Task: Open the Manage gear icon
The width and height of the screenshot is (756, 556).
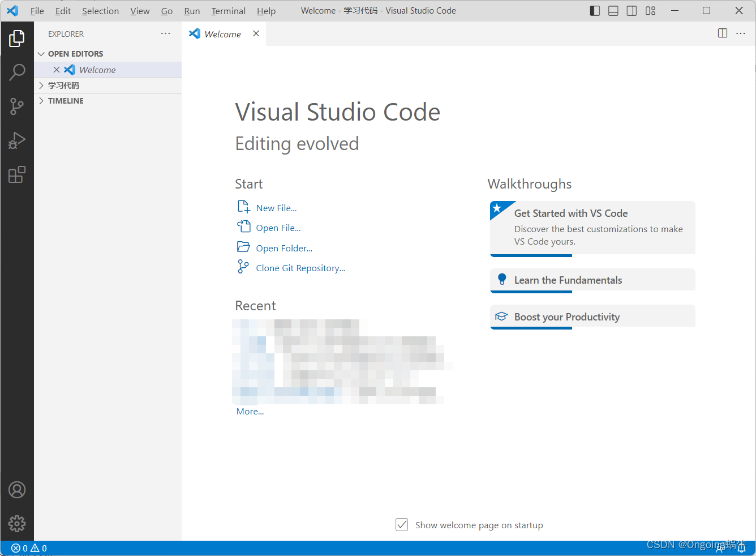Action: click(x=17, y=524)
